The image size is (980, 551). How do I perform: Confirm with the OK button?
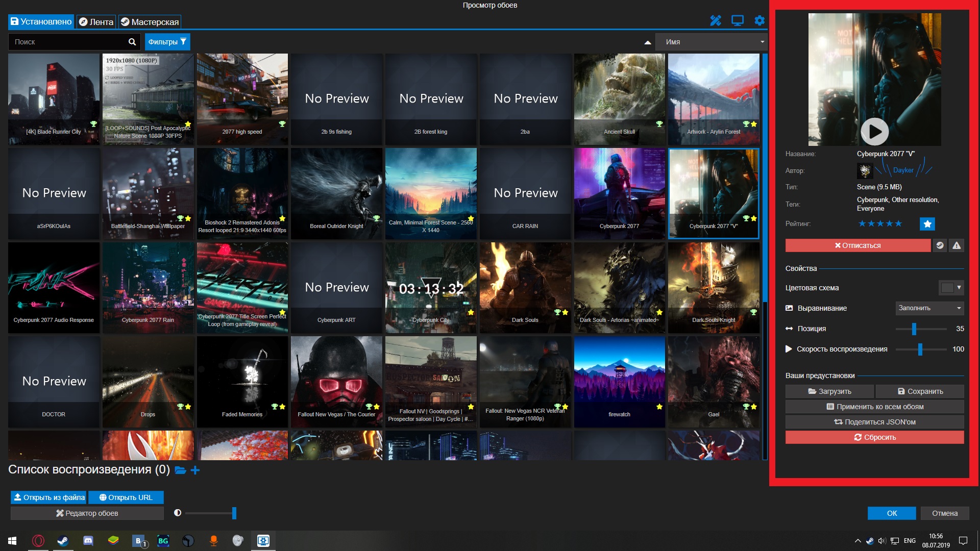click(892, 513)
